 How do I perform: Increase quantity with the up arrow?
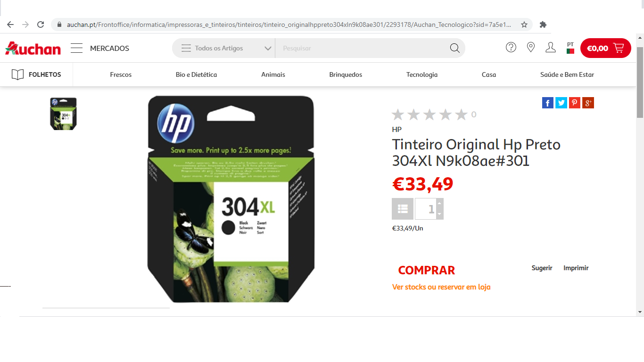pos(440,204)
